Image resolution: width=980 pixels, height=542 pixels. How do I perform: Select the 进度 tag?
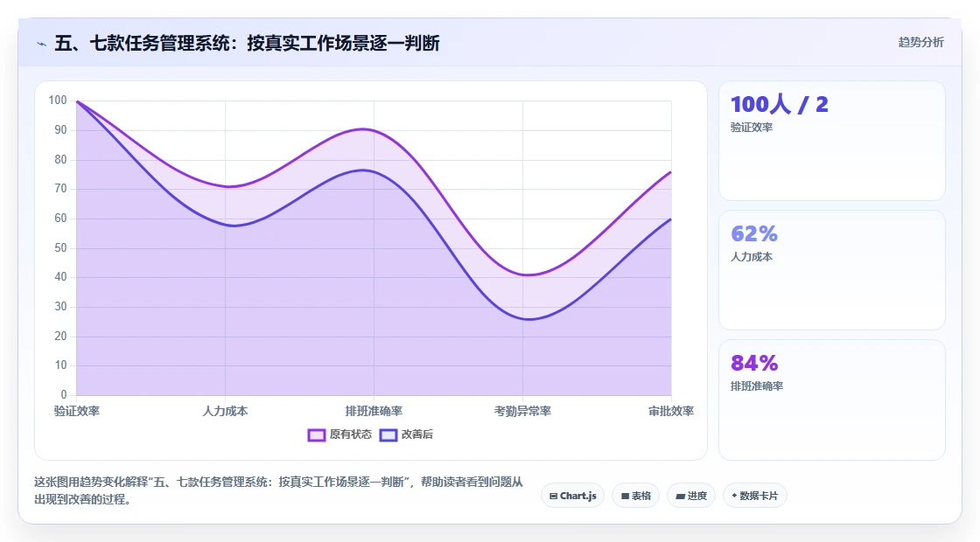(691, 496)
